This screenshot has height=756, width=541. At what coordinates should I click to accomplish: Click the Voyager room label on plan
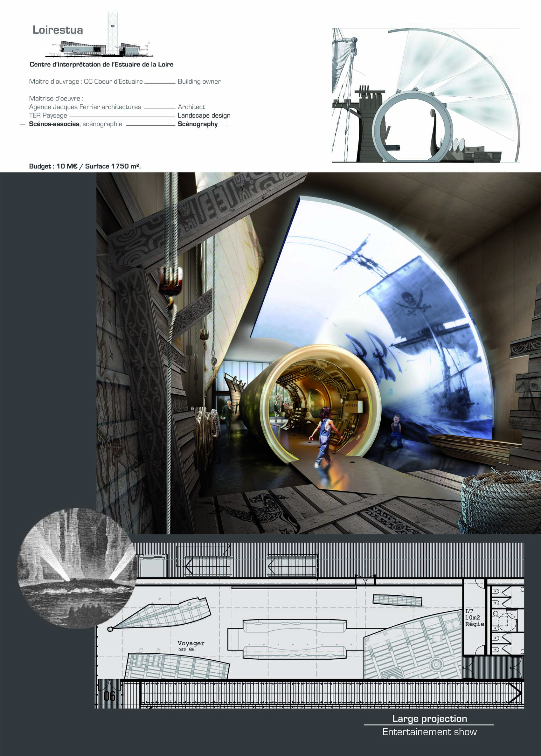coord(191,643)
